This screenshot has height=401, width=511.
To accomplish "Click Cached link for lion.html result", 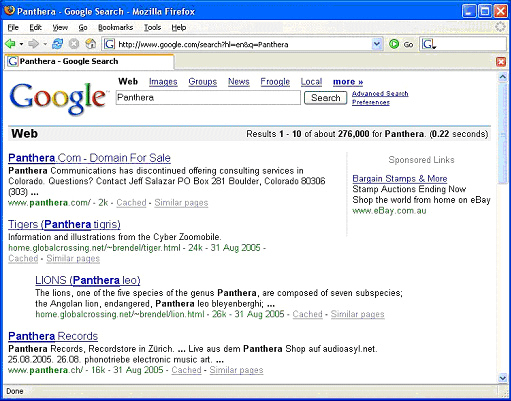I will click(308, 314).
